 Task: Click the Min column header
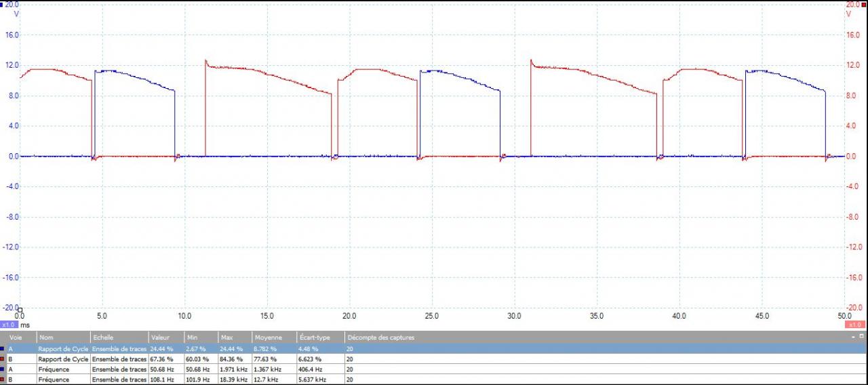(200, 337)
